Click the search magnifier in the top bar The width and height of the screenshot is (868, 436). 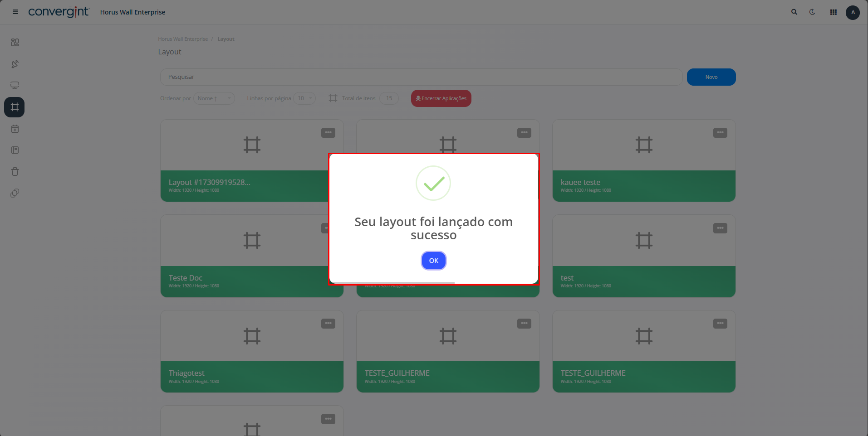click(x=794, y=12)
